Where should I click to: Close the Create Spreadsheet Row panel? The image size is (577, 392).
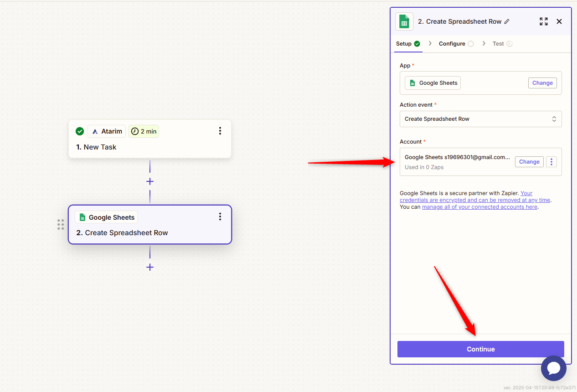559,21
